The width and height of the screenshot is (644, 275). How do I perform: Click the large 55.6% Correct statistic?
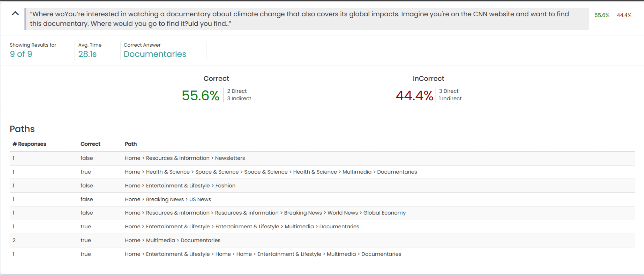click(x=200, y=96)
